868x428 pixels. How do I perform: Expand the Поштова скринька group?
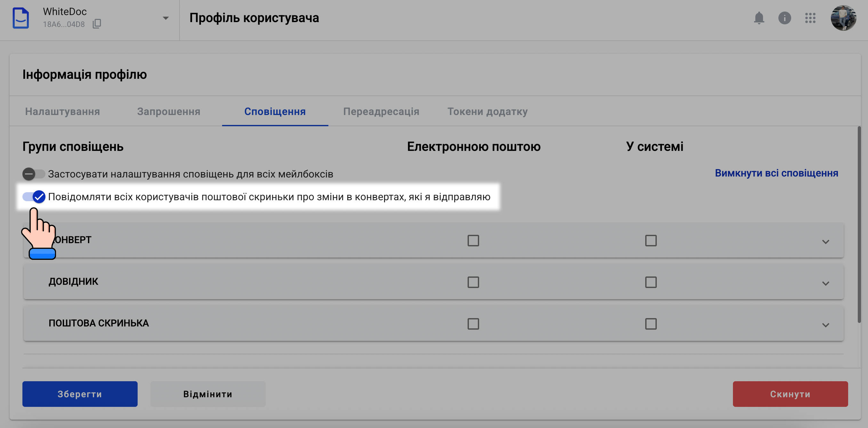(825, 325)
